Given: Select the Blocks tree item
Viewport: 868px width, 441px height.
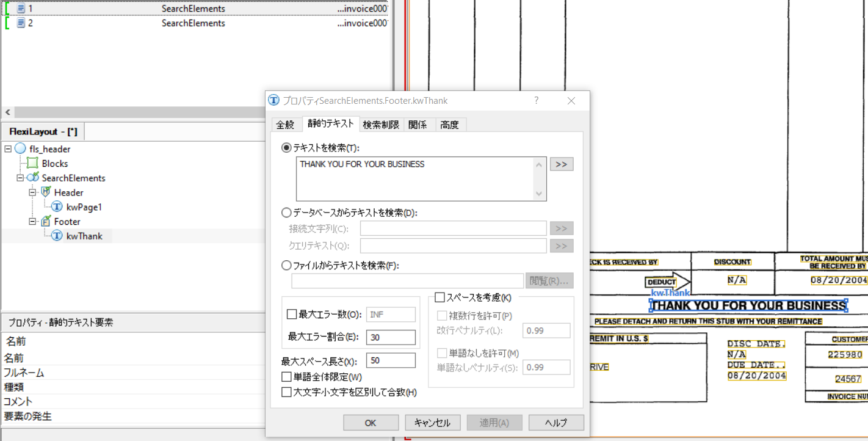Looking at the screenshot, I should [55, 163].
